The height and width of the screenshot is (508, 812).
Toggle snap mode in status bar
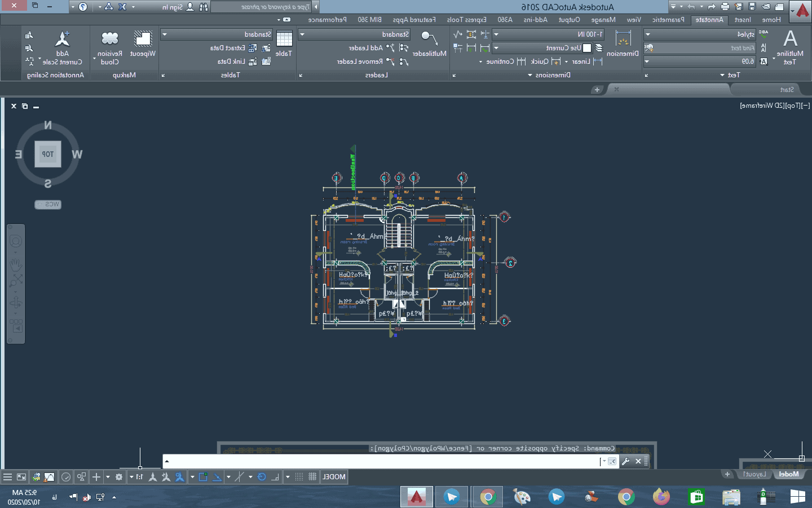(x=299, y=477)
